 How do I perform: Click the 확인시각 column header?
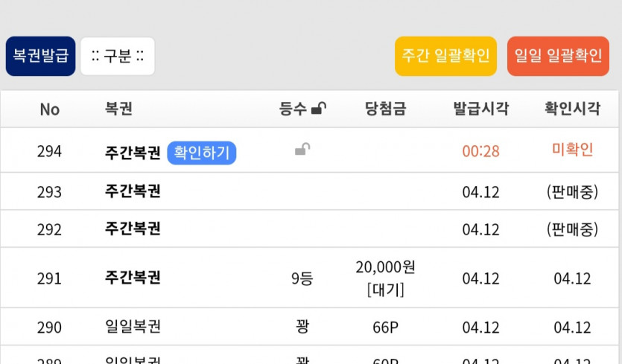click(x=572, y=109)
